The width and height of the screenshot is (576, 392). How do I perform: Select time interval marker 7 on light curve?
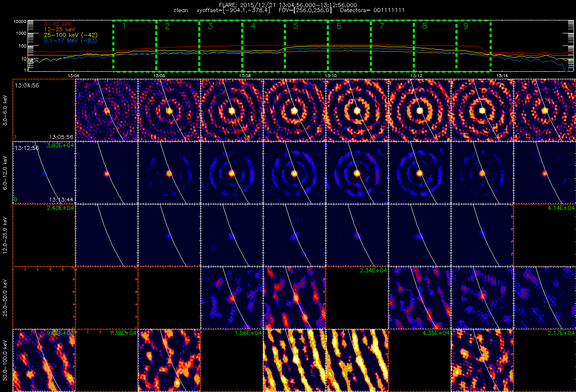[381, 26]
